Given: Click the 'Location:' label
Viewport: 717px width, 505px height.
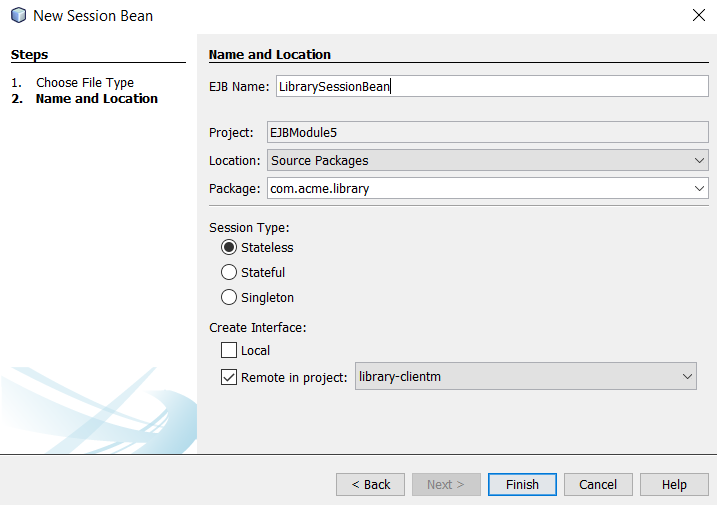Looking at the screenshot, I should point(235,161).
